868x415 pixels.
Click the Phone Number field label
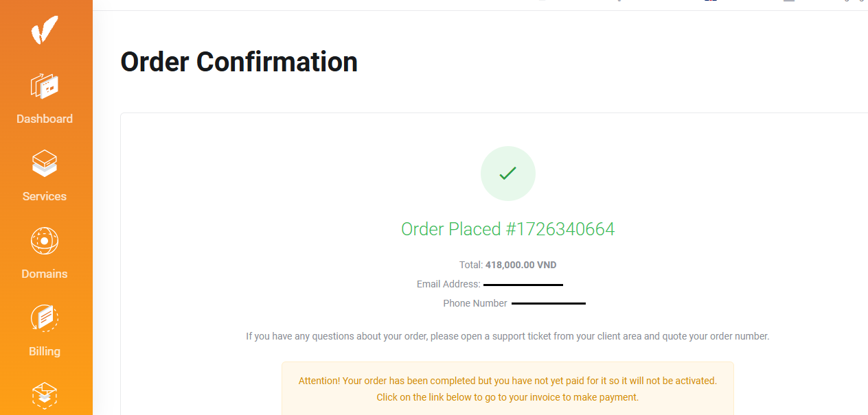[x=475, y=303]
